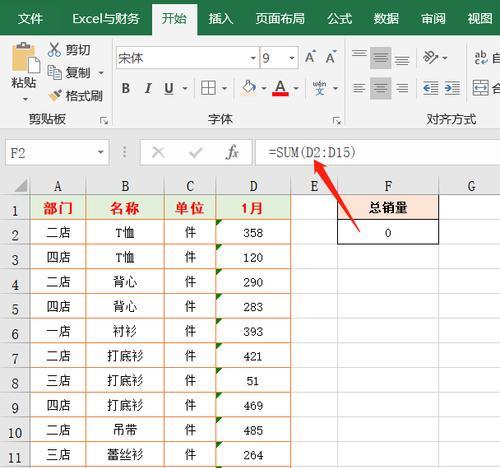Click the Copy (复制) icon

(x=54, y=72)
